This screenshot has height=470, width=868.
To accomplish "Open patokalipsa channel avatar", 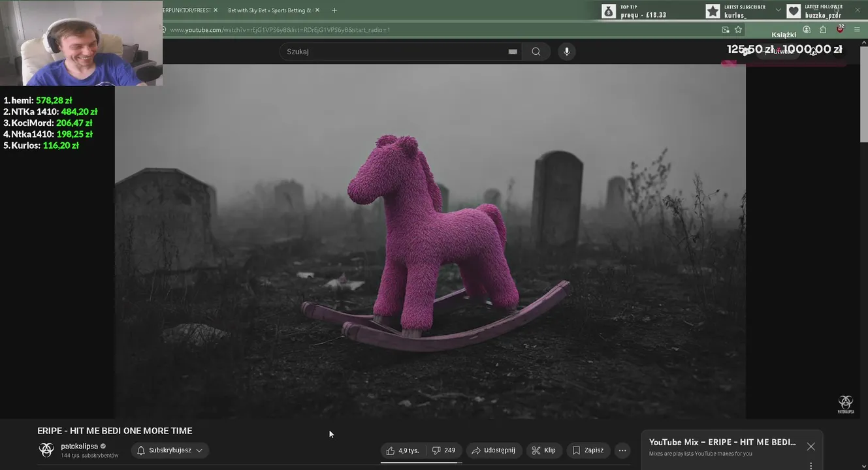I will [46, 450].
